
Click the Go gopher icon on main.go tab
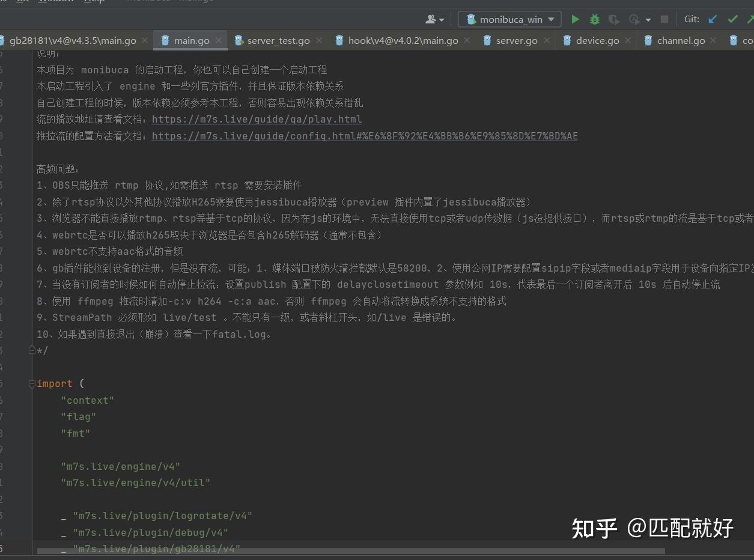166,40
